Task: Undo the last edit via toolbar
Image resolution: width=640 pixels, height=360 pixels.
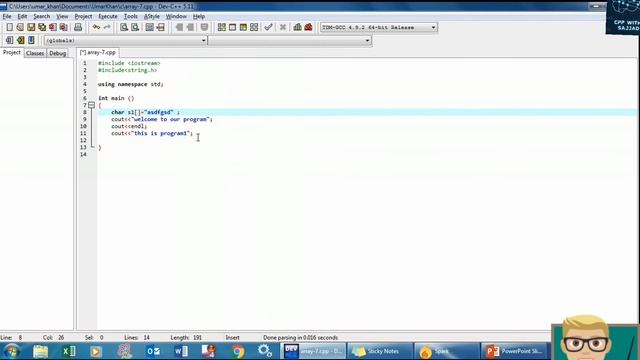Action: tap(96, 27)
